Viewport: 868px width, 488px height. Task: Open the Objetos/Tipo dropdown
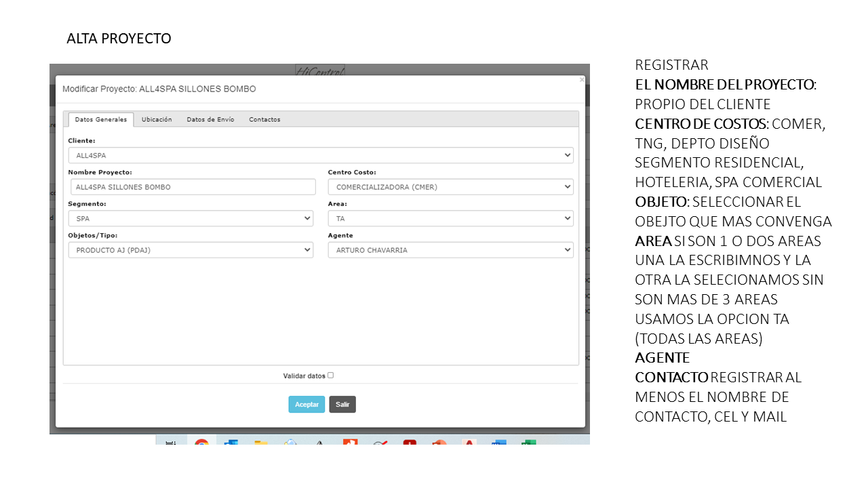click(191, 250)
